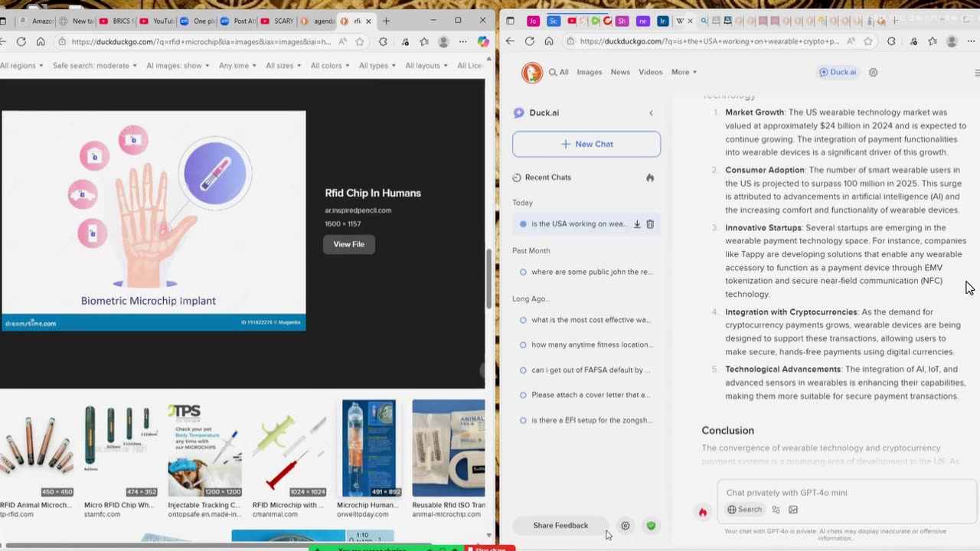Open All regions dropdown filter
The width and height of the screenshot is (980, 551).
[22, 66]
